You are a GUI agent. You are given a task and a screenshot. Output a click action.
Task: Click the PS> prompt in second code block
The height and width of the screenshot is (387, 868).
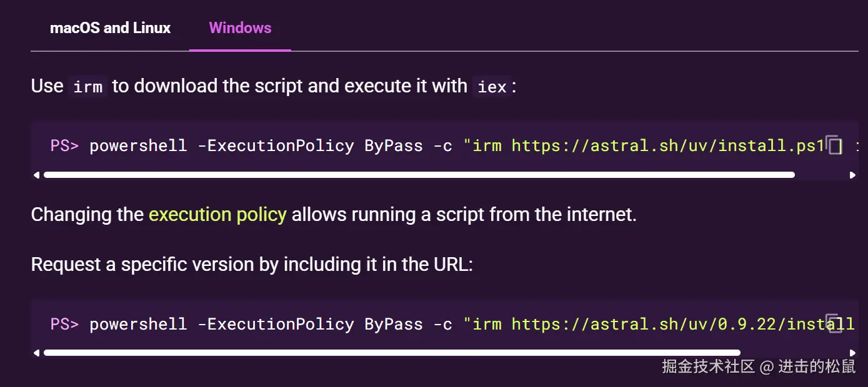click(x=64, y=324)
